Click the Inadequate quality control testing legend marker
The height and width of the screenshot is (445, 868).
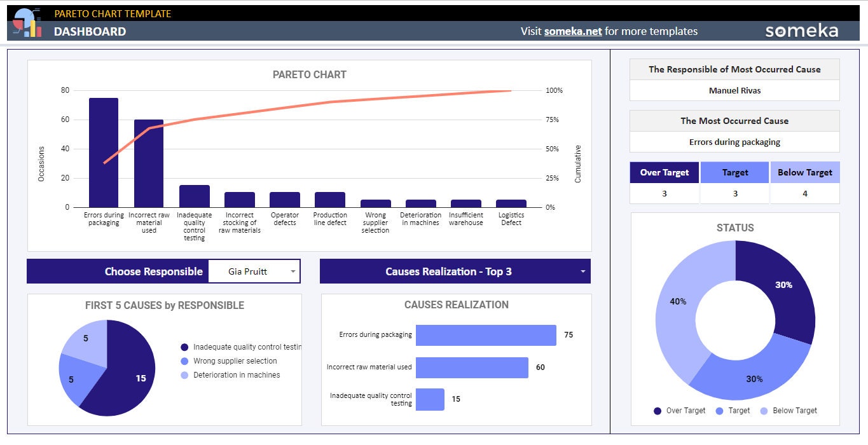coord(185,347)
